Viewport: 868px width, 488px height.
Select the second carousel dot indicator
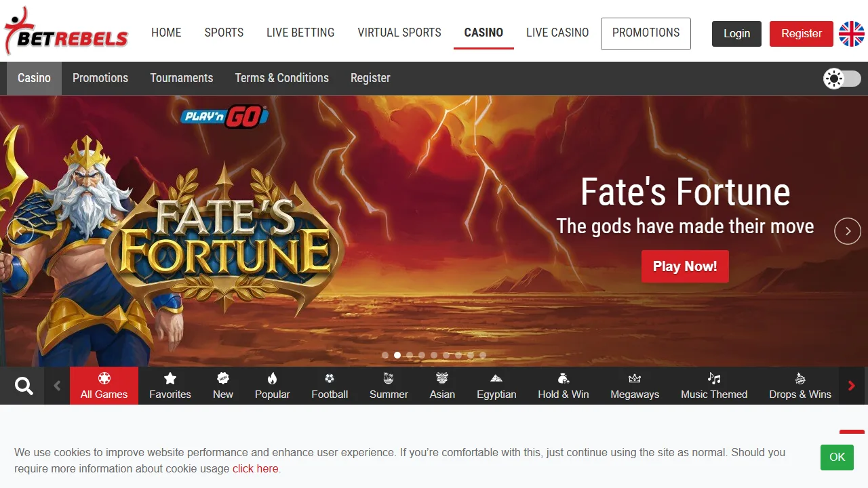[x=397, y=355]
